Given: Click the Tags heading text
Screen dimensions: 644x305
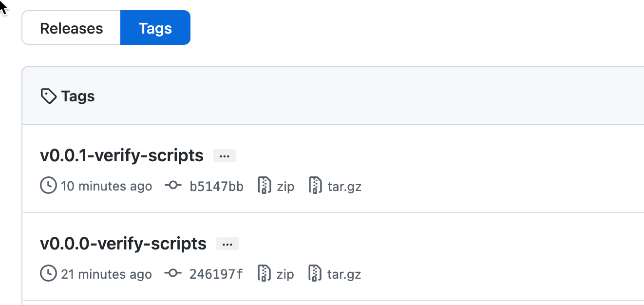Looking at the screenshot, I should pos(78,96).
